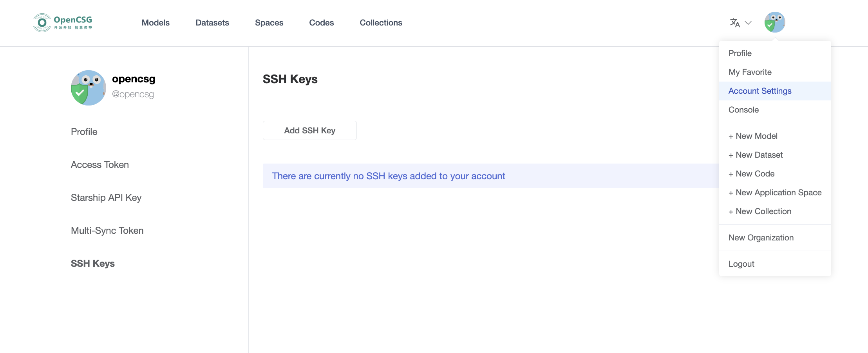This screenshot has width=868, height=353.
Task: Open the Console from the user menu
Action: [743, 110]
